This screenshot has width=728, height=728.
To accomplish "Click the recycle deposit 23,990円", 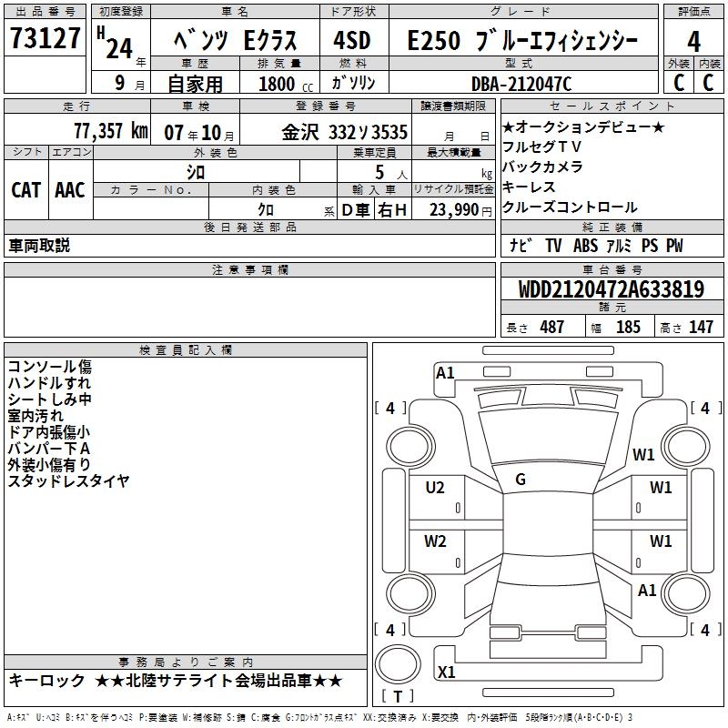I will pyautogui.click(x=460, y=210).
